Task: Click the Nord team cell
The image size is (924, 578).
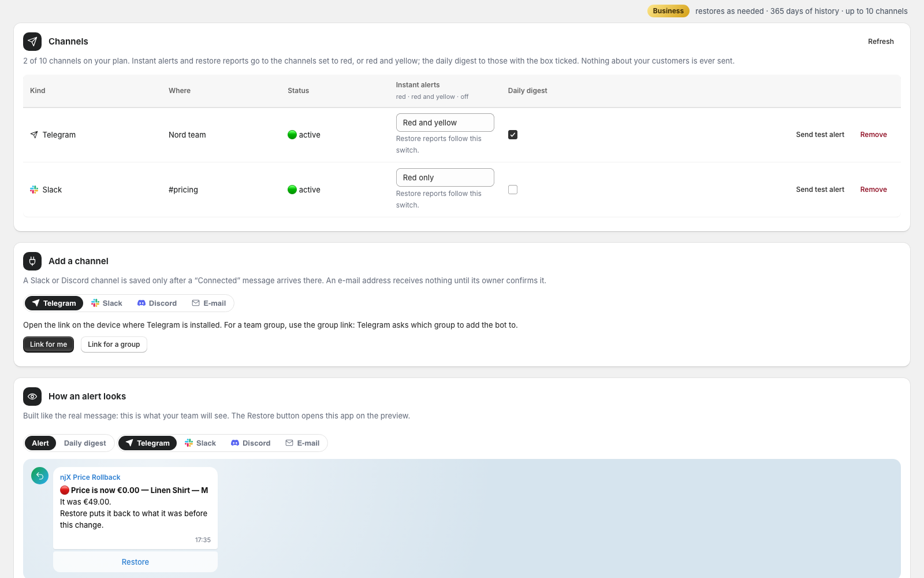Action: (x=187, y=135)
